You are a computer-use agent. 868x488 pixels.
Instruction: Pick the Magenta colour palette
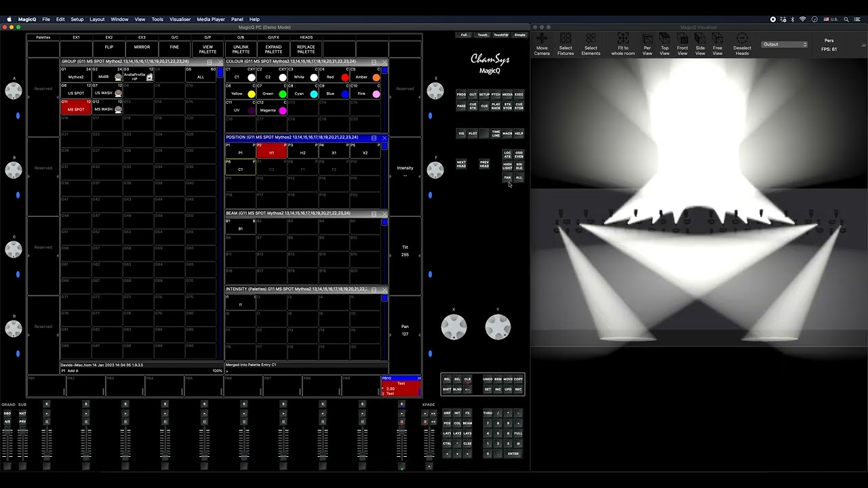[272, 107]
